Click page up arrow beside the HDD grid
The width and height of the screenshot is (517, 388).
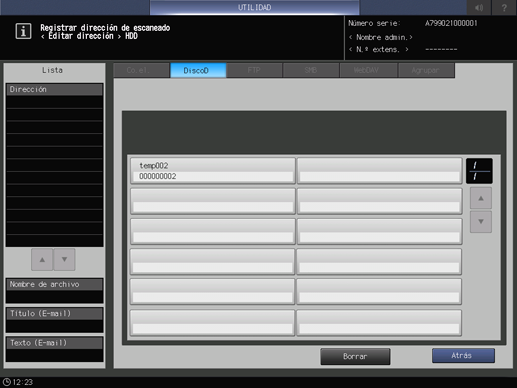[x=481, y=198]
